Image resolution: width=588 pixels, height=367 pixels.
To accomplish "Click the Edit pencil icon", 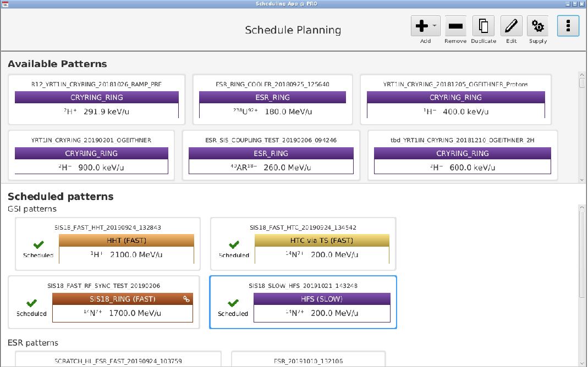I will 511,26.
